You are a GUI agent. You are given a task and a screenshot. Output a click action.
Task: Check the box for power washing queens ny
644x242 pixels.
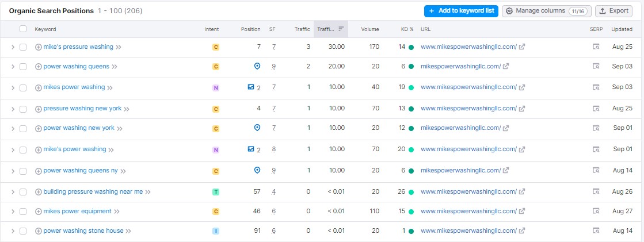(23, 171)
